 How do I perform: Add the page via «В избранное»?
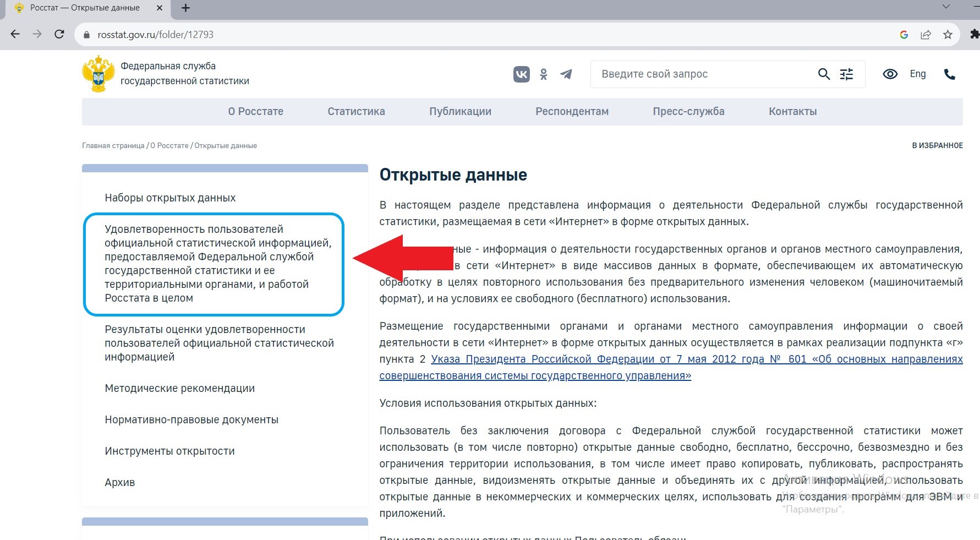coord(937,146)
